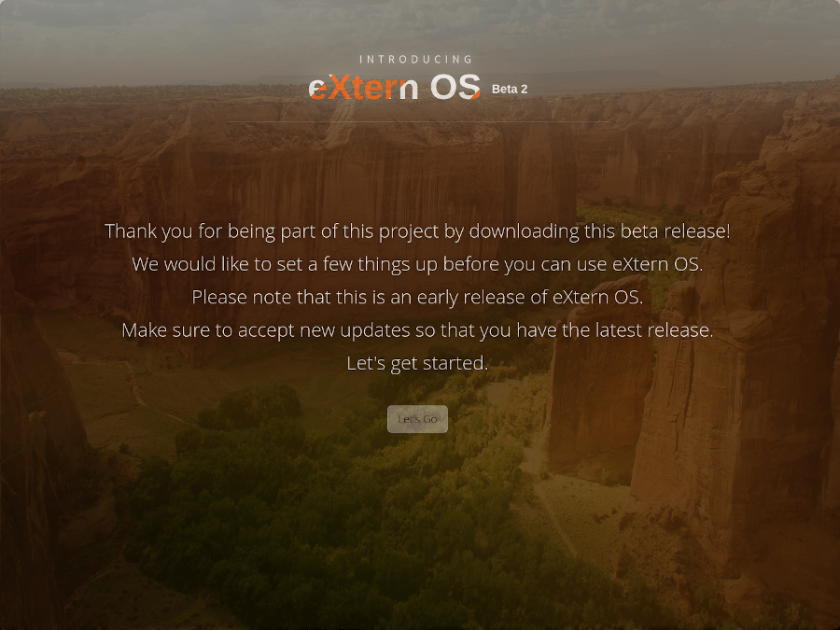Click the 'We would like to set' line
The height and width of the screenshot is (630, 840).
click(x=417, y=264)
